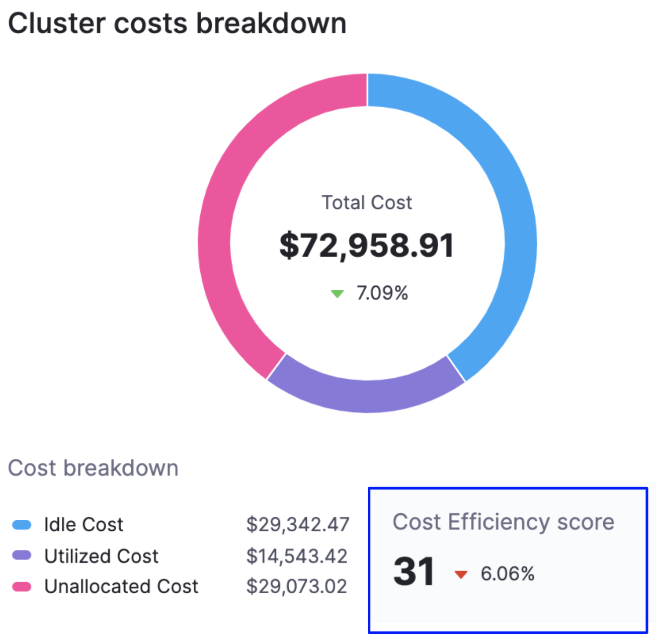Select the purple Utilized Cost donut segment
The image size is (656, 644).
coord(366,395)
